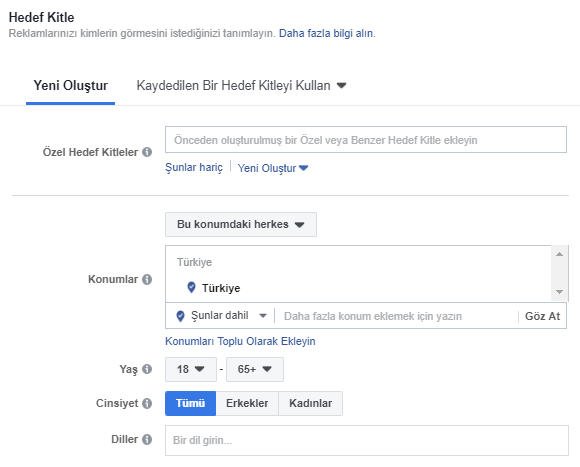Screen dimensions: 580x467
Task: Click info icon beside Diller label
Action: [147, 439]
